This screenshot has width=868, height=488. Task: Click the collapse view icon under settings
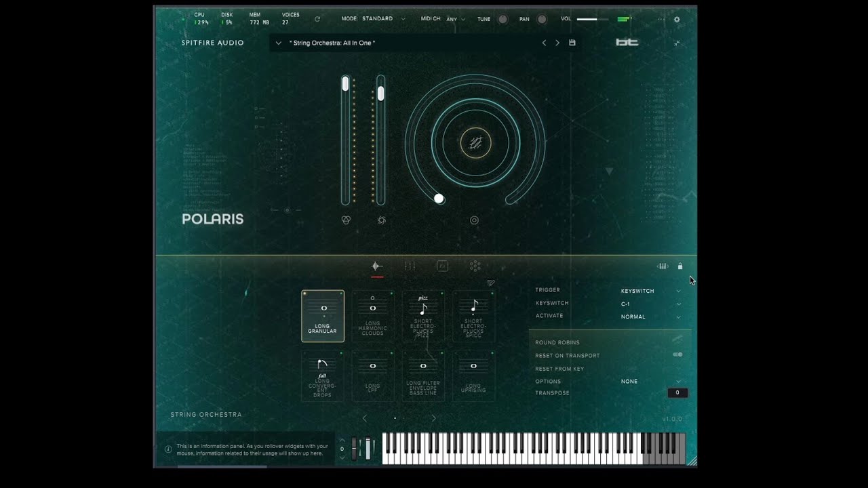pos(677,43)
